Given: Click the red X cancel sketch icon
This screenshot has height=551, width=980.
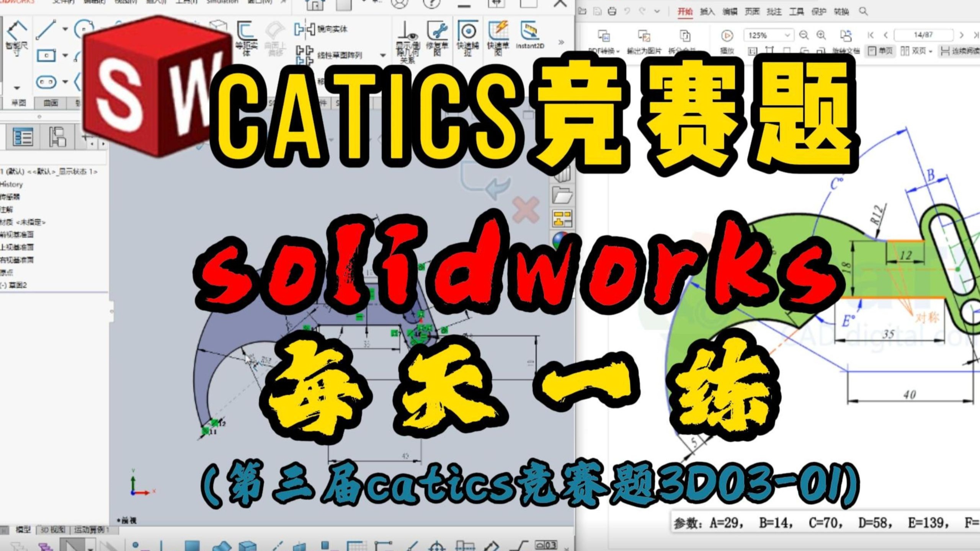Looking at the screenshot, I should tap(526, 210).
